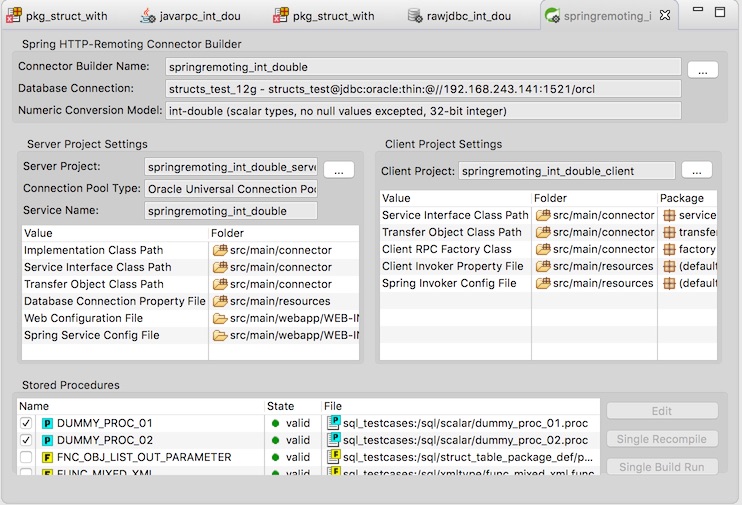Click the struct_table_package_def file icon
This screenshot has height=505, width=742.
tap(334, 456)
